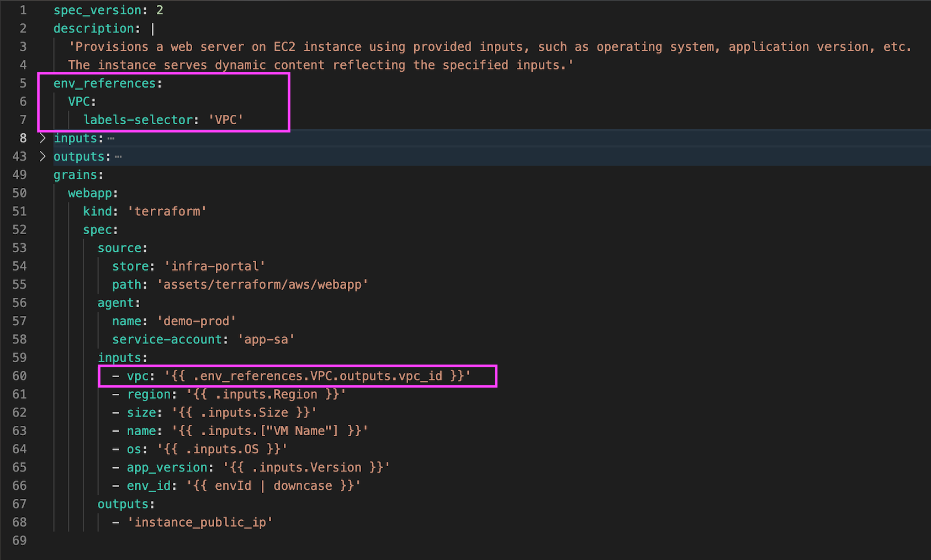The width and height of the screenshot is (931, 560).
Task: Click the env_references.VPC.outputs.vpc_id expression
Action: [318, 376]
